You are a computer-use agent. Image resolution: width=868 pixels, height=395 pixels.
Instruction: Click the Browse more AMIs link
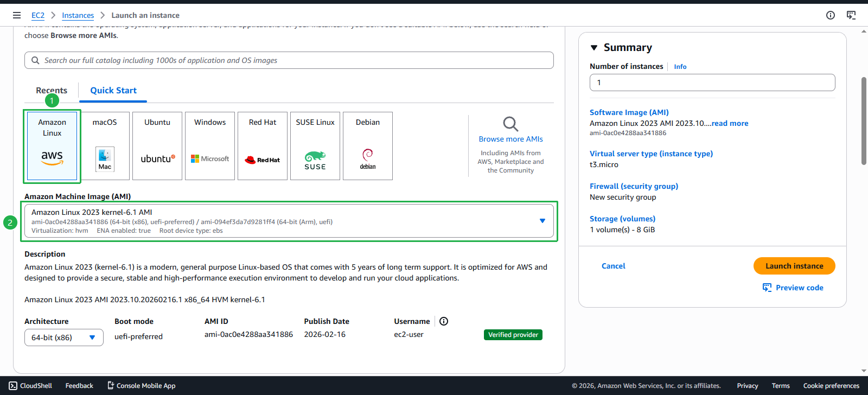tap(510, 139)
